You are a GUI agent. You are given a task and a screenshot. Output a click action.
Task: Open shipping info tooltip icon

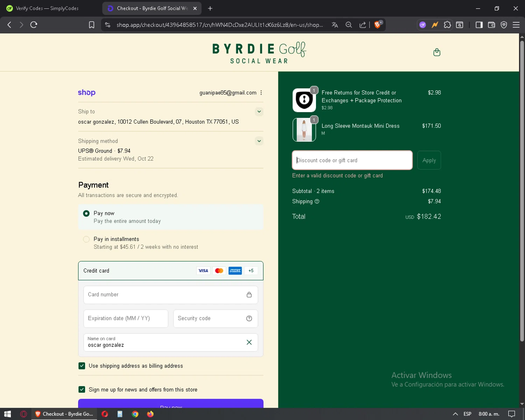tap(317, 201)
